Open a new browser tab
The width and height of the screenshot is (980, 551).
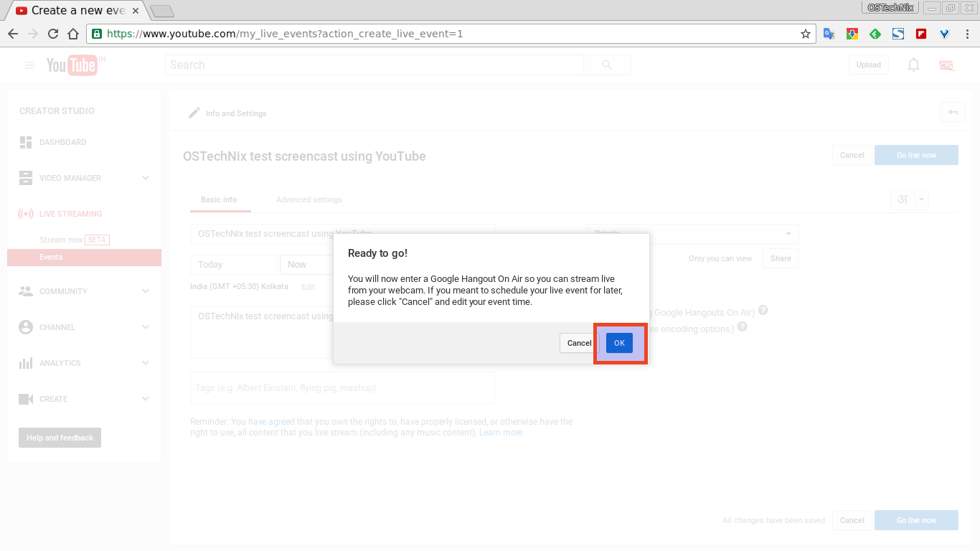coord(162,11)
